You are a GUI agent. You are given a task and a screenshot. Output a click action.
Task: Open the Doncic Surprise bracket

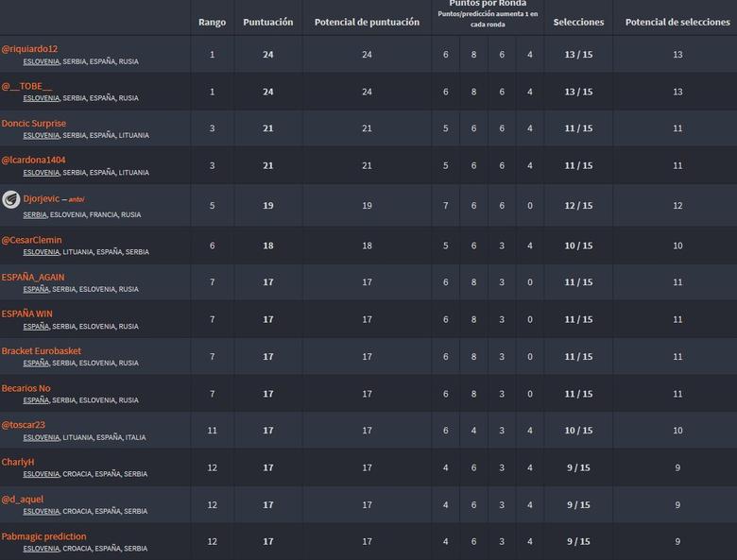[x=34, y=123]
